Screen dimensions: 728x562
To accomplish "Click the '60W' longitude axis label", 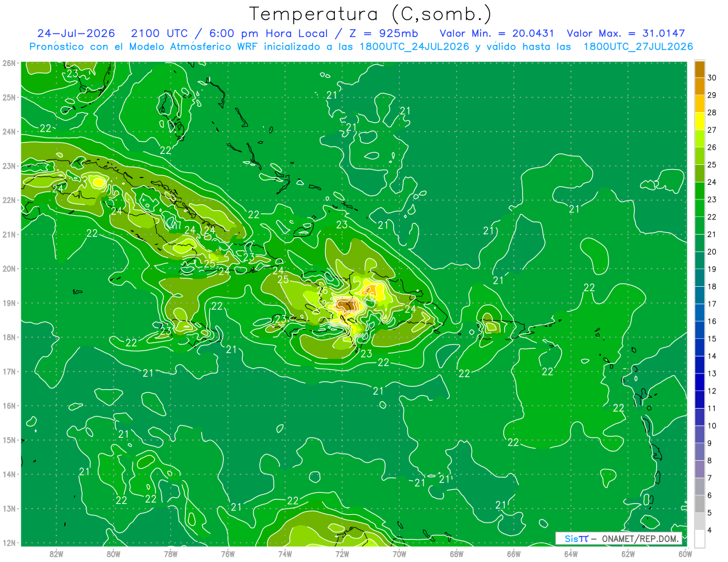I will point(686,554).
